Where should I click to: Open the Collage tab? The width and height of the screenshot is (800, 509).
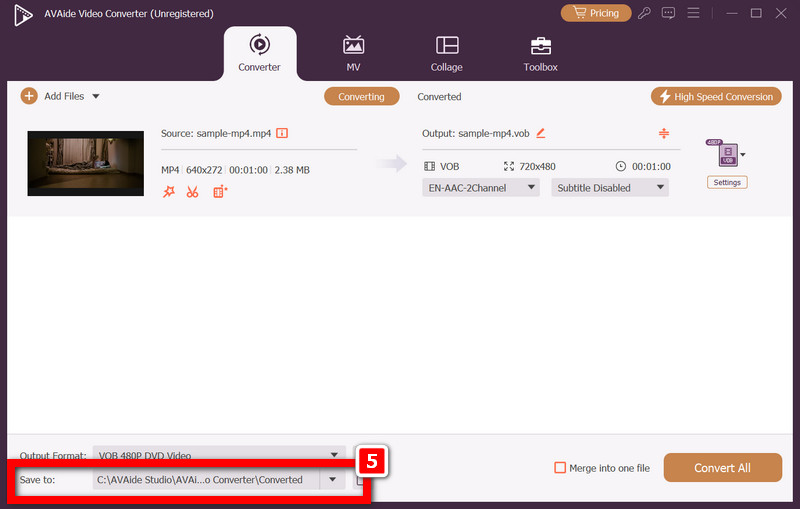pyautogui.click(x=446, y=54)
